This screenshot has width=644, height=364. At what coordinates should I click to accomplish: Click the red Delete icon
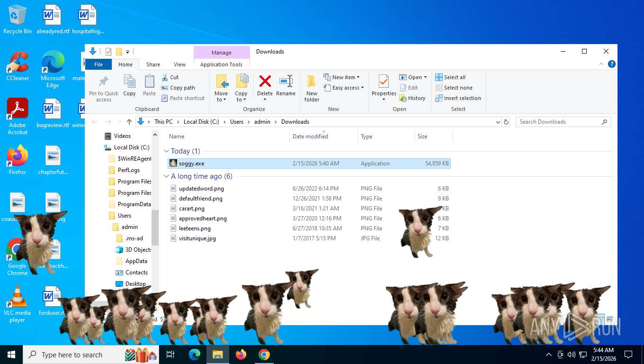point(265,81)
